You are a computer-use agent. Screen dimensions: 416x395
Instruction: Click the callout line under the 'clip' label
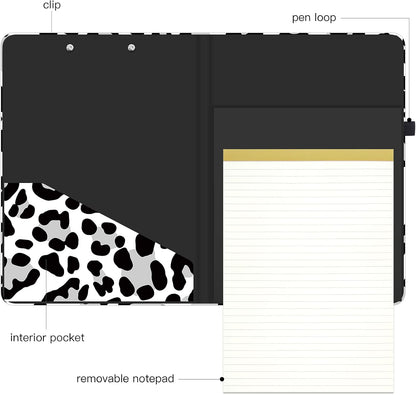tap(52, 22)
